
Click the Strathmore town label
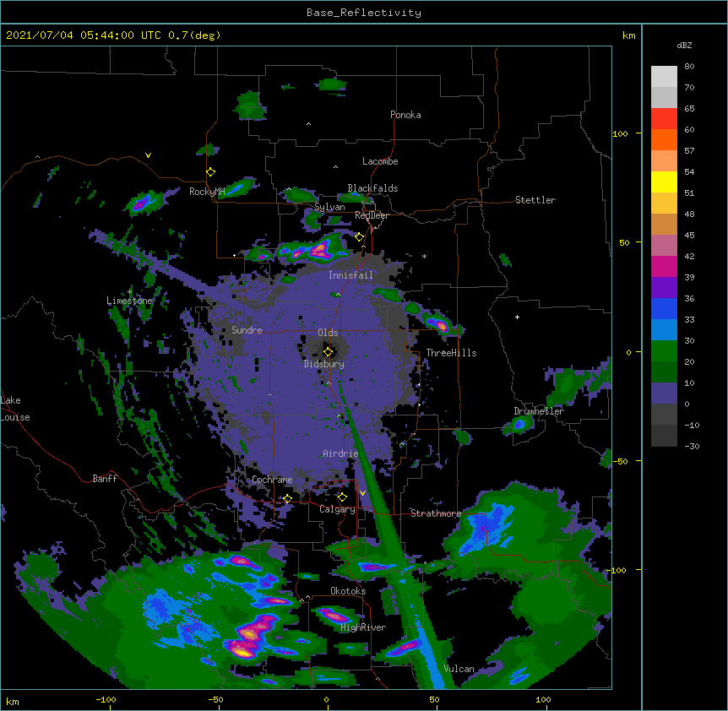tap(436, 513)
